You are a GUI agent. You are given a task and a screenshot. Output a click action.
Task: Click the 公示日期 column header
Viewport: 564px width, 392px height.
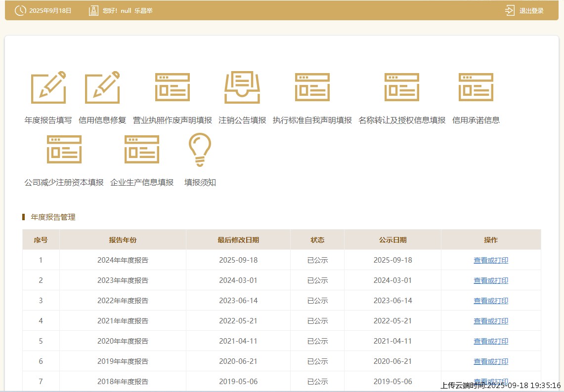coord(392,239)
